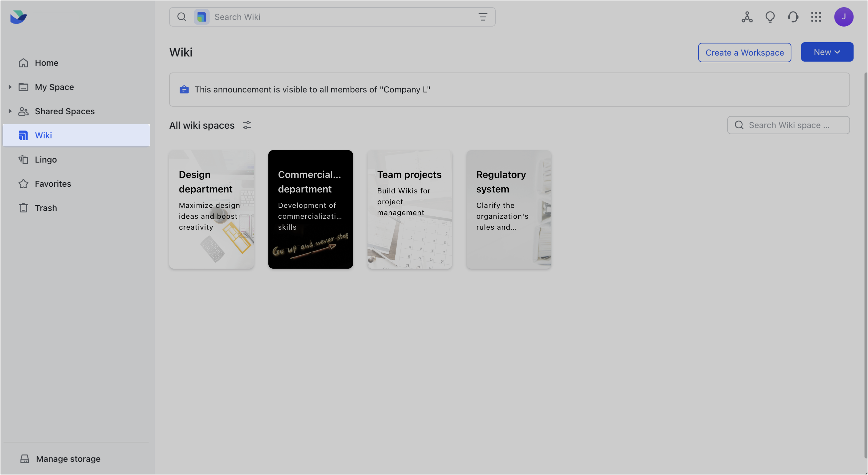This screenshot has height=475, width=868.
Task: Go to Home from the sidebar
Action: coord(46,63)
